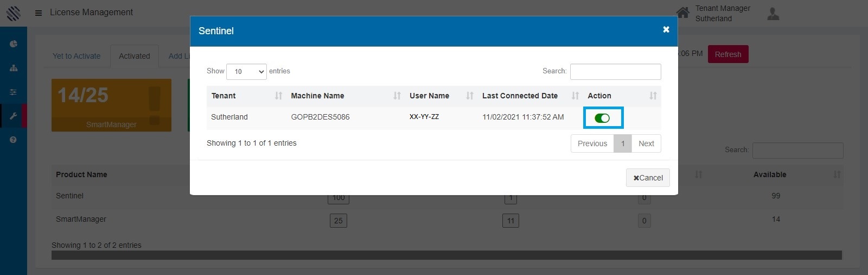
Task: Click the hamburger menu icon
Action: pos(39,12)
